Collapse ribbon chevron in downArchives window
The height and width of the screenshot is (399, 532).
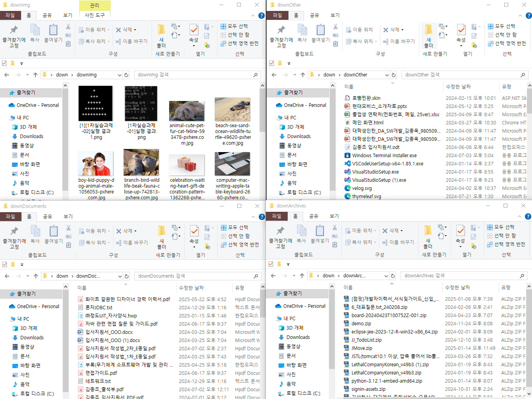point(520,216)
